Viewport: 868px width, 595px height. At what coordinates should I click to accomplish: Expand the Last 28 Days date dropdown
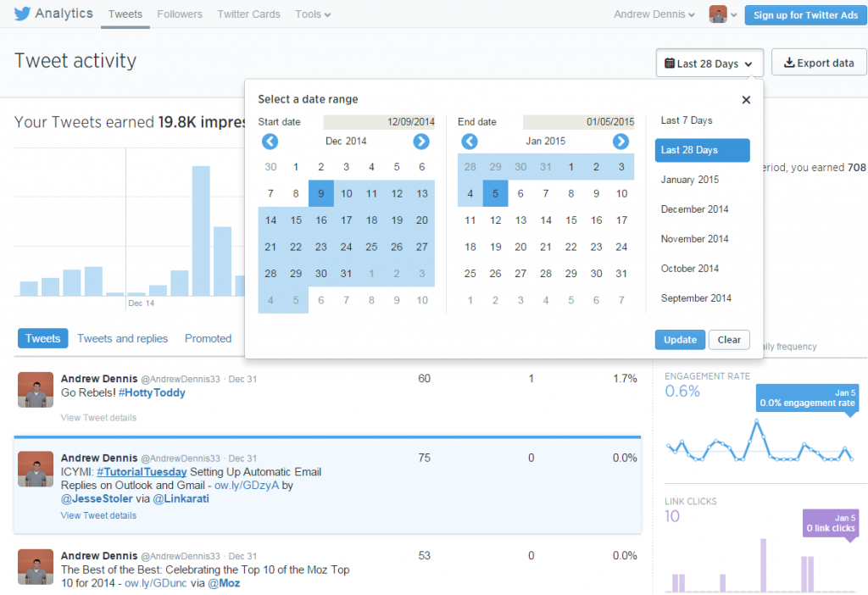(709, 64)
